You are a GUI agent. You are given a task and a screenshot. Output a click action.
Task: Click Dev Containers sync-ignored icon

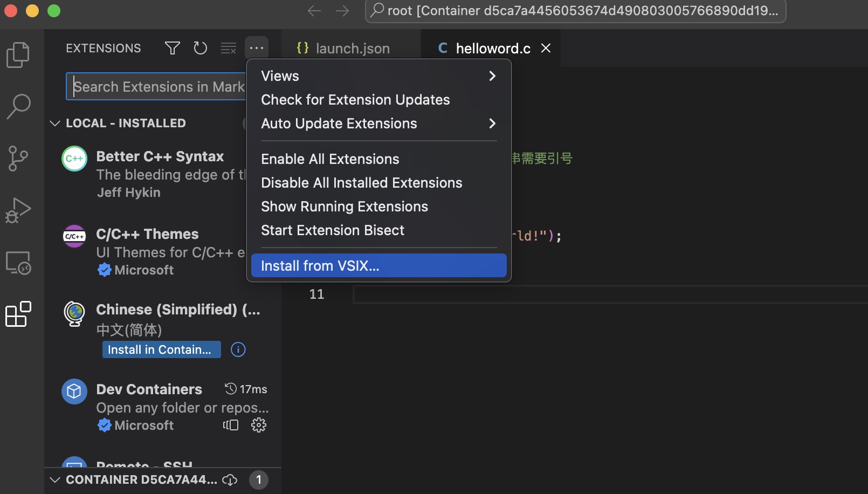[231, 425]
